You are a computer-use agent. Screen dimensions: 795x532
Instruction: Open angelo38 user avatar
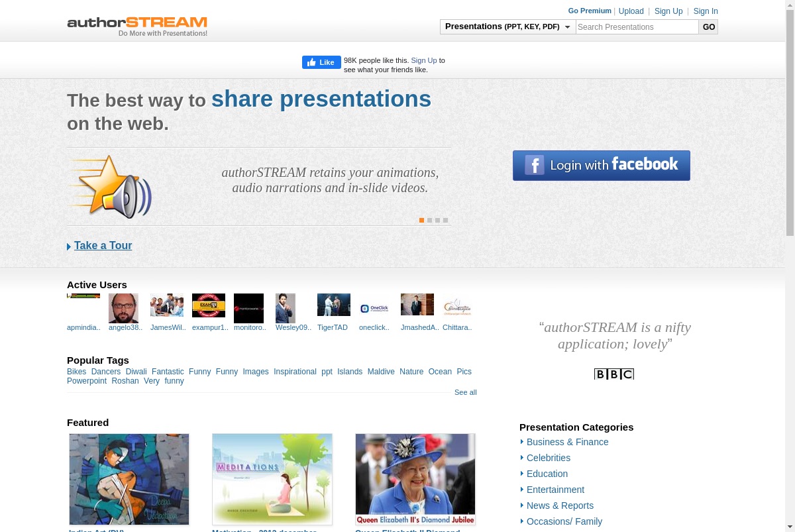[x=123, y=308]
